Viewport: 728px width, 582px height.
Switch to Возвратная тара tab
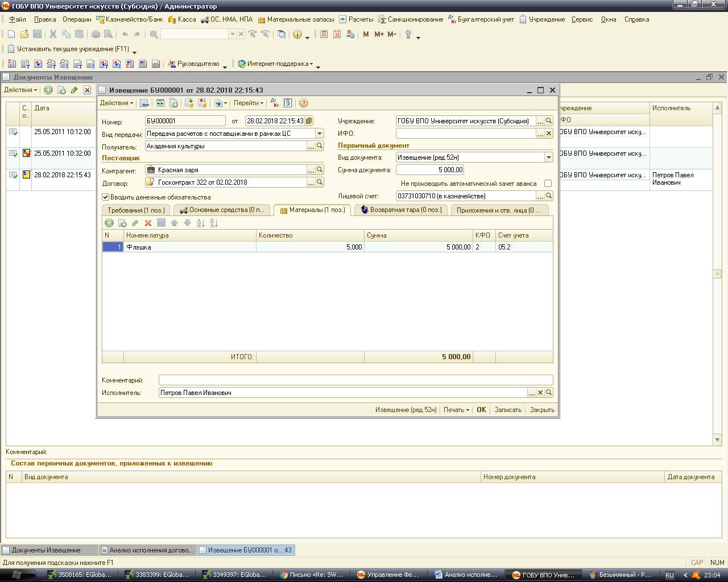pos(401,210)
